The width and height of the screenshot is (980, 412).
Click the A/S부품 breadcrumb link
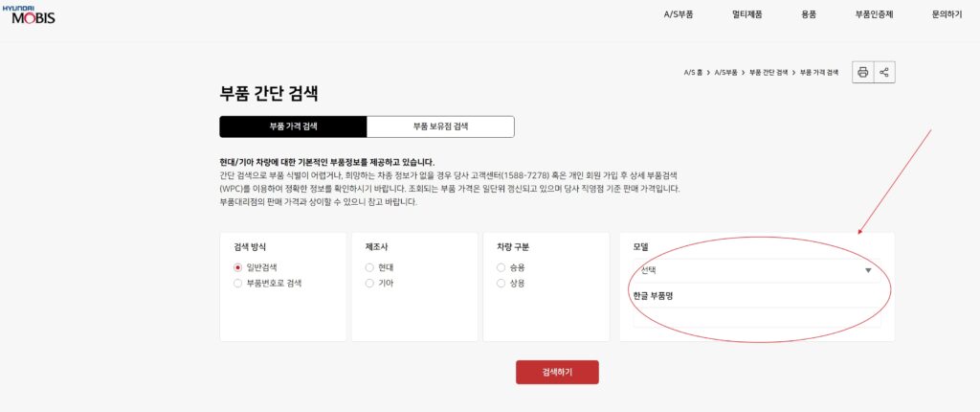[x=725, y=73]
